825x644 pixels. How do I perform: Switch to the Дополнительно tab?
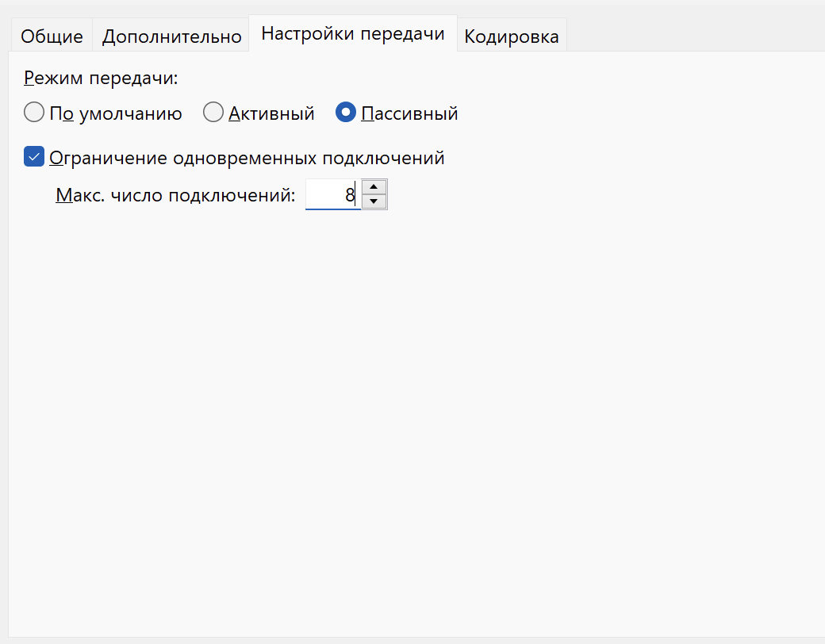[x=171, y=36]
